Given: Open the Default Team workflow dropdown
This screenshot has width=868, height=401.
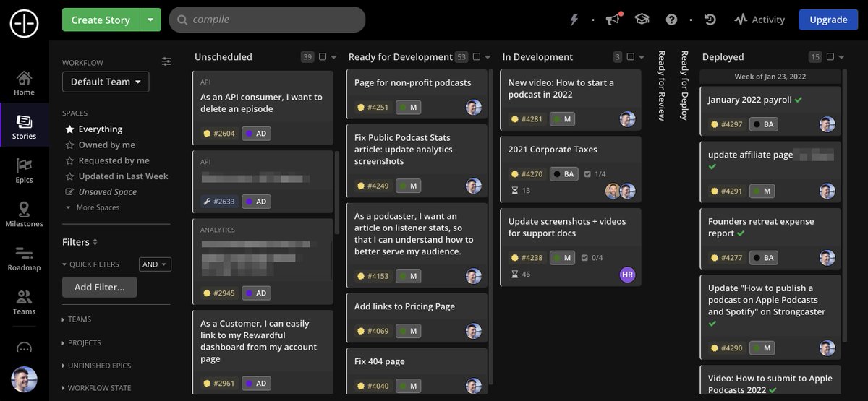Looking at the screenshot, I should [x=106, y=82].
